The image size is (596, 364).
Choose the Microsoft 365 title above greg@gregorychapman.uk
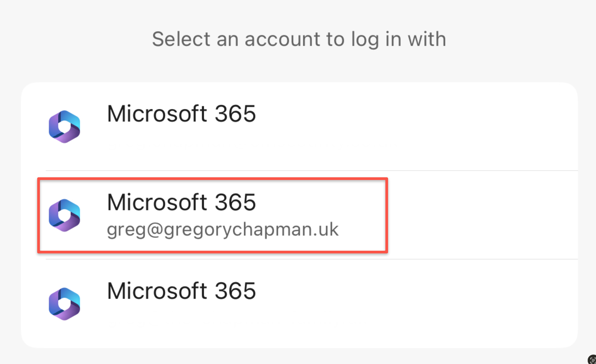(181, 202)
